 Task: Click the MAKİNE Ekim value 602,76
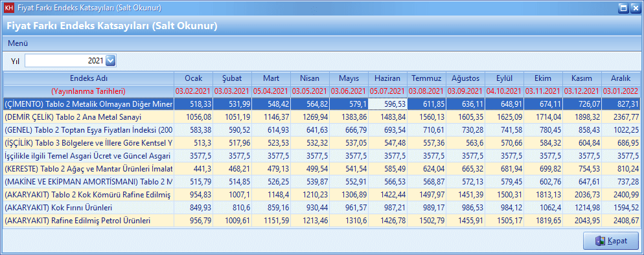pos(543,182)
